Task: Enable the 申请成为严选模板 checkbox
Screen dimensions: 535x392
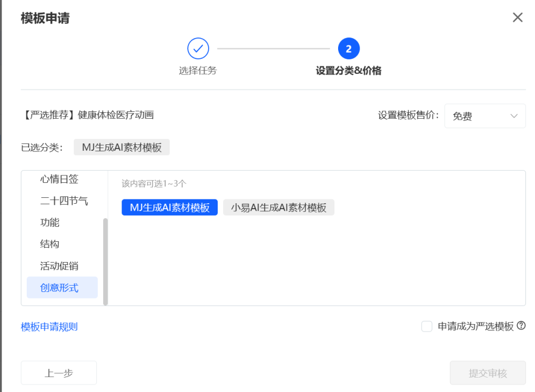Action: pyautogui.click(x=426, y=326)
